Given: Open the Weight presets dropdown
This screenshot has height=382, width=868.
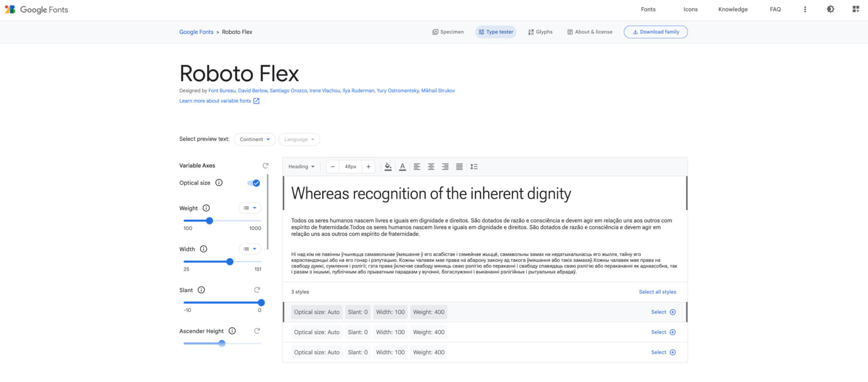Looking at the screenshot, I should (250, 208).
